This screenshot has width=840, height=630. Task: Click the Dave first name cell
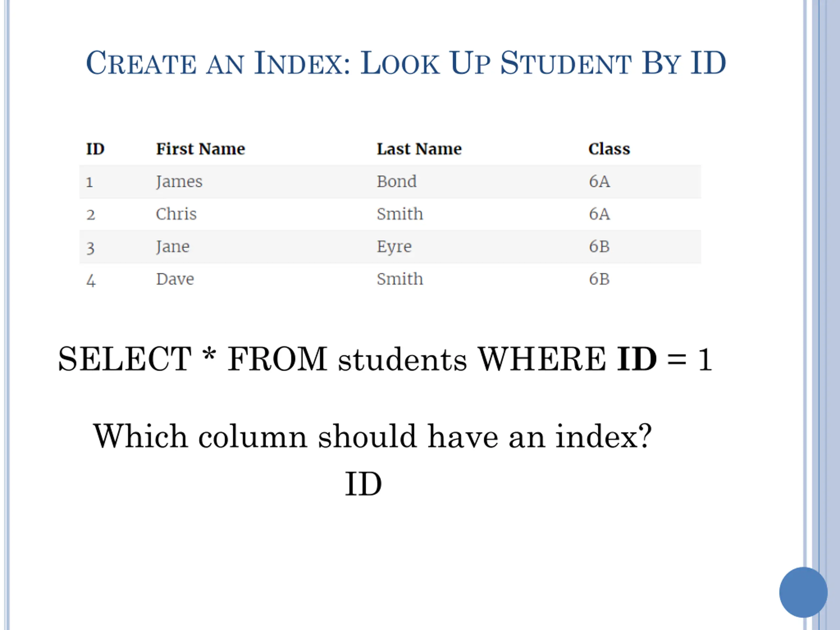coord(175,279)
